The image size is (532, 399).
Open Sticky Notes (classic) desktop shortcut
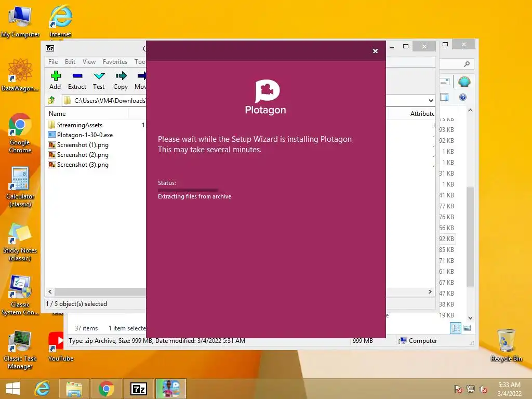pos(20,241)
